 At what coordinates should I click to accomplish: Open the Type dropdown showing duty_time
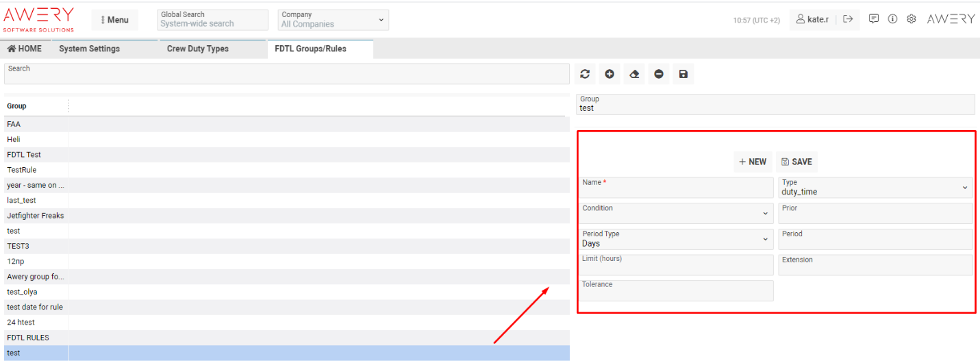pyautogui.click(x=875, y=188)
